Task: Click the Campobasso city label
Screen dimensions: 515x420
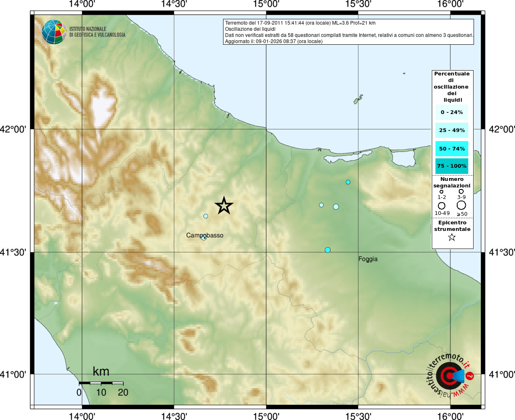Action: (x=205, y=235)
